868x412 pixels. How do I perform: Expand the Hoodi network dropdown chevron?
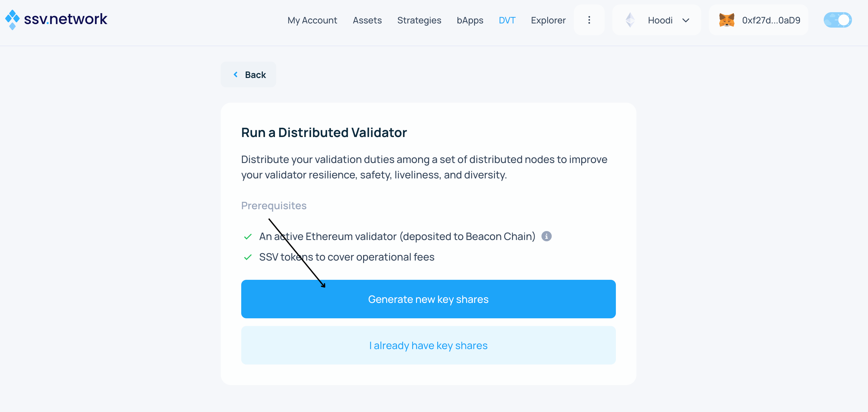coord(685,20)
